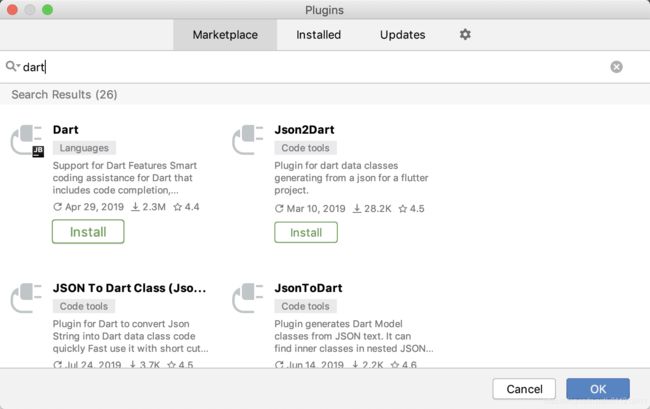
Task: Open the Dart plugin title
Action: tap(65, 130)
